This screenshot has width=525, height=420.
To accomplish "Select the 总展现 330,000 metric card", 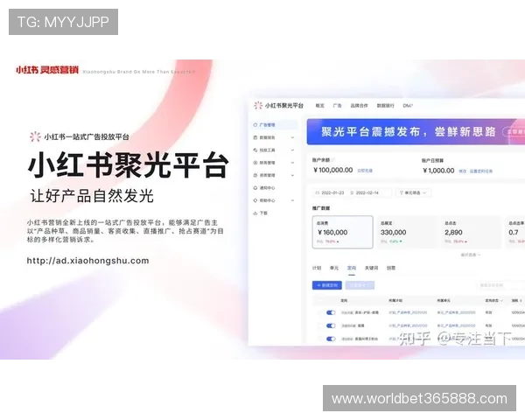I will coord(407,232).
